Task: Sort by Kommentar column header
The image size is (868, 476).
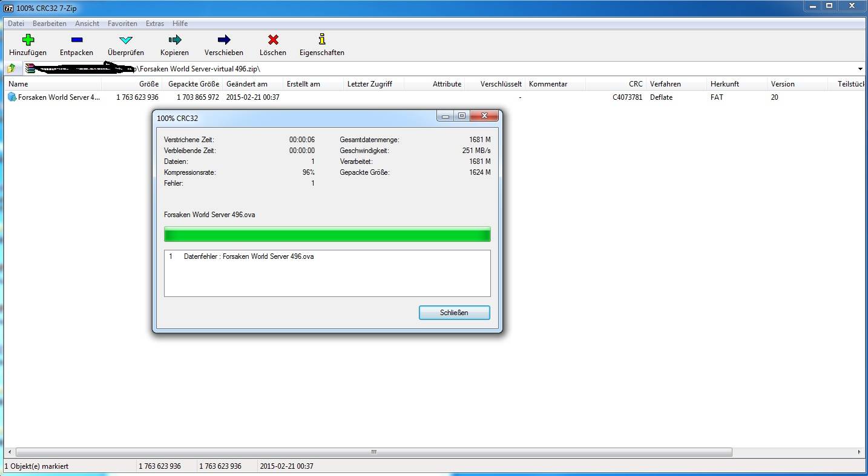Action: click(556, 84)
